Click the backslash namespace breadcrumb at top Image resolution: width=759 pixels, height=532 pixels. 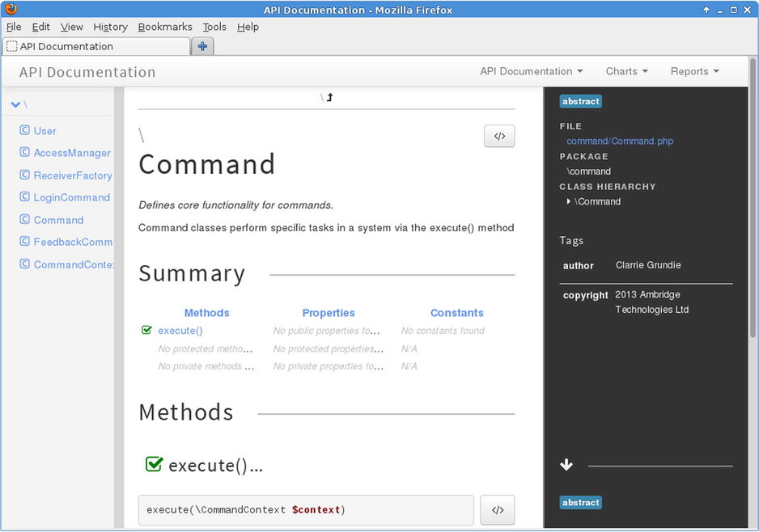(322, 98)
